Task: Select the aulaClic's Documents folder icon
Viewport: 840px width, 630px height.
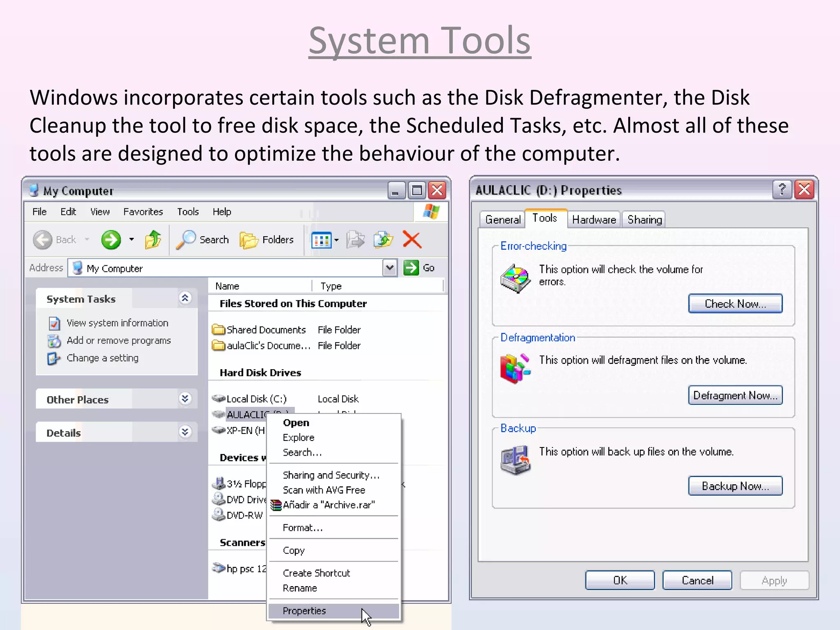Action: click(219, 346)
